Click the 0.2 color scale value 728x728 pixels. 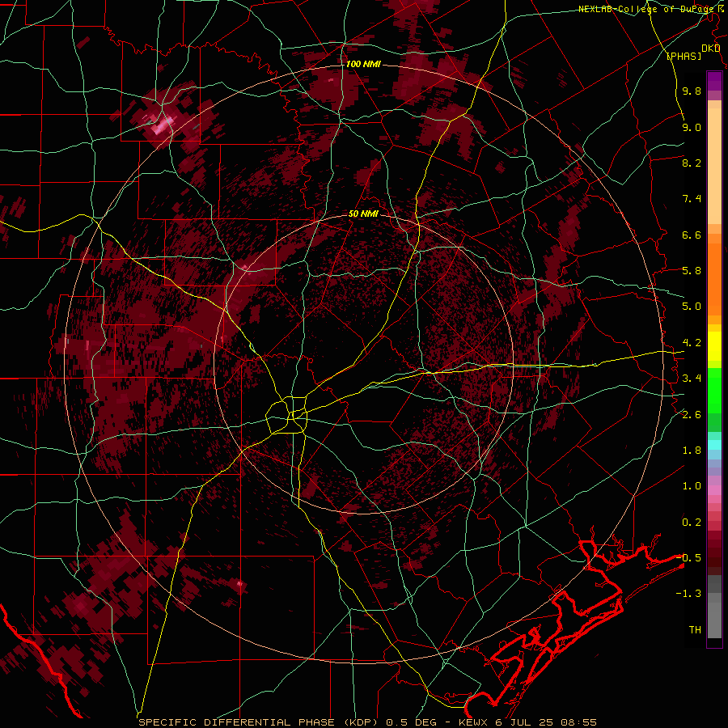coord(692,522)
